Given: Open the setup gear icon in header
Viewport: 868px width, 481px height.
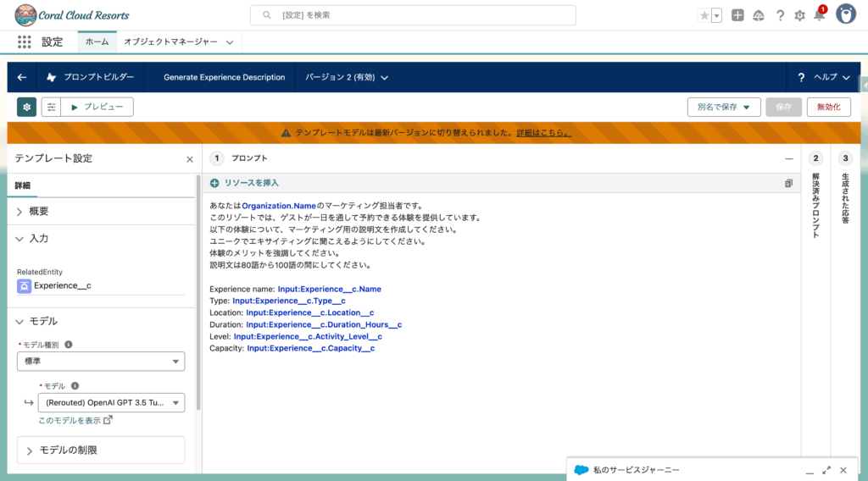Looking at the screenshot, I should [x=799, y=15].
